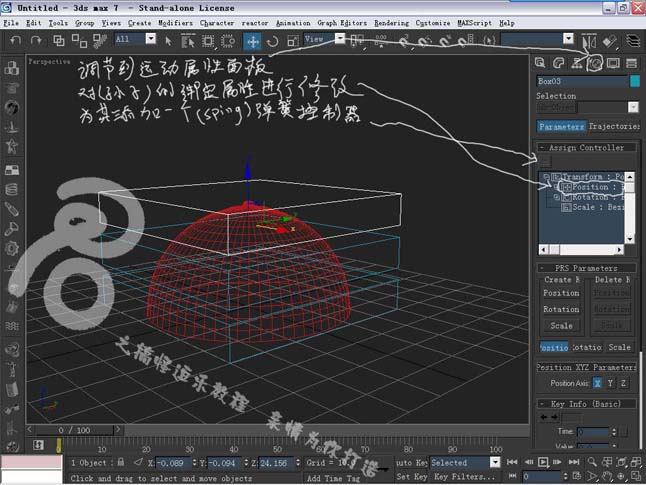The height and width of the screenshot is (485, 646).
Task: Open the Key Mode toggle icon
Action: click(513, 476)
